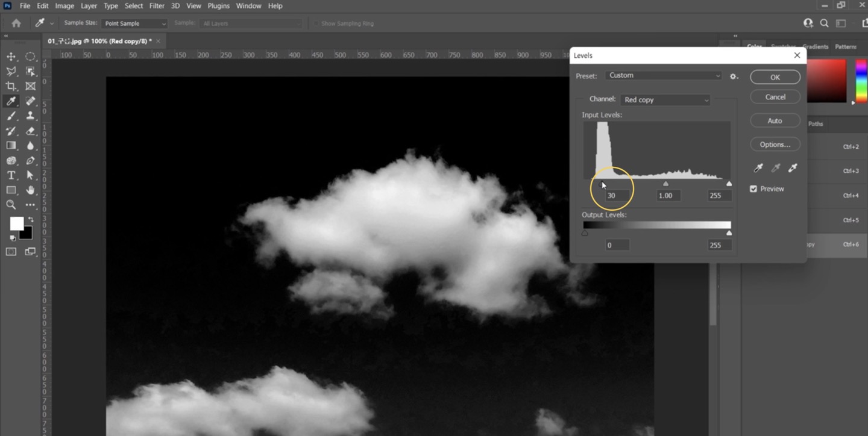Click the gamma input field showing 1.00
This screenshot has height=436, width=868.
(x=668, y=196)
